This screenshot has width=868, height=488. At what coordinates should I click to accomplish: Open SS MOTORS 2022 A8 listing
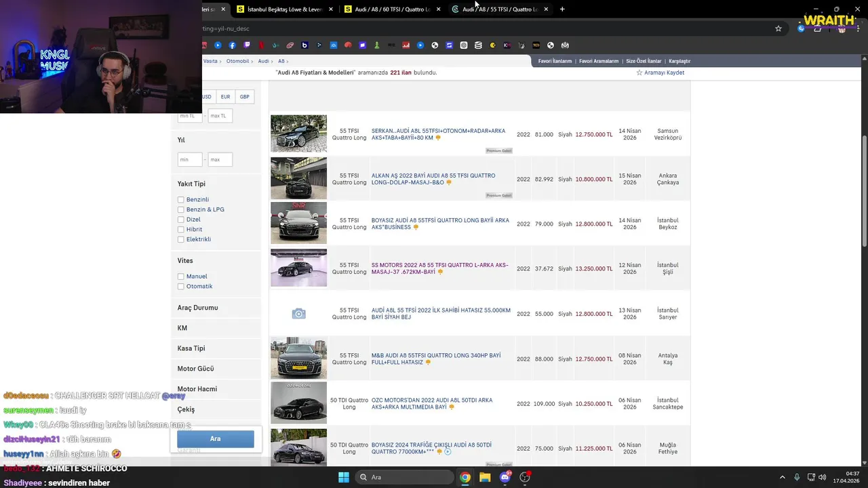(439, 268)
